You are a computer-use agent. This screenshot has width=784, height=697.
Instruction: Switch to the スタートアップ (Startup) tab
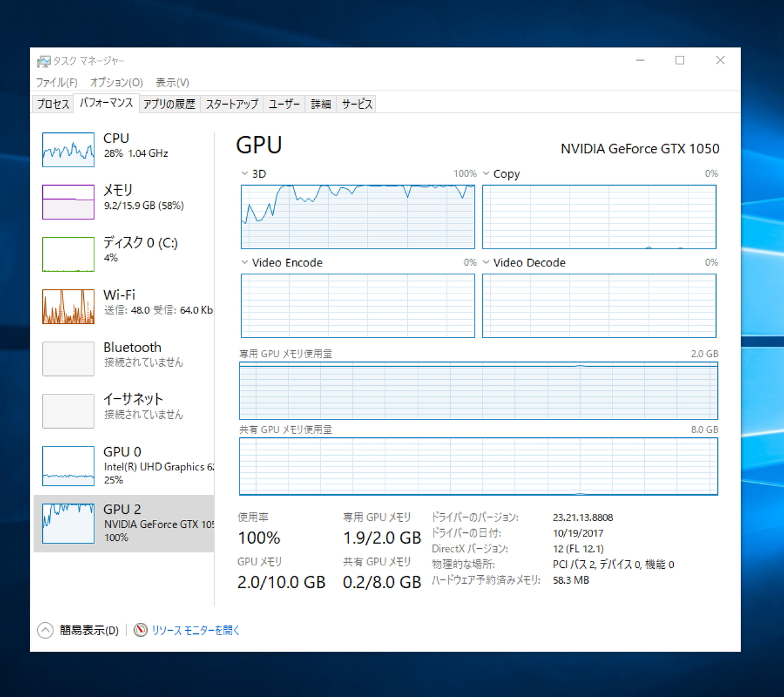click(232, 104)
